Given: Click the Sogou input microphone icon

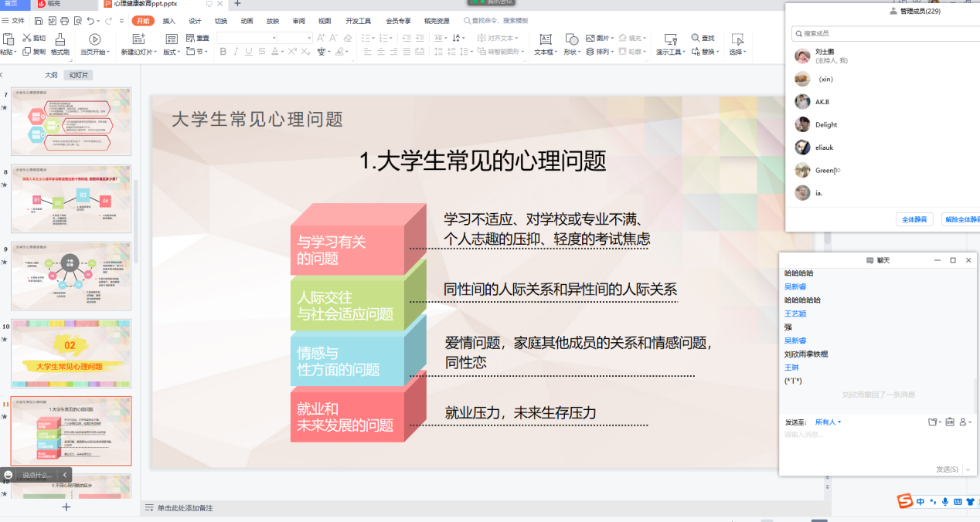Looking at the screenshot, I should pos(944,502).
